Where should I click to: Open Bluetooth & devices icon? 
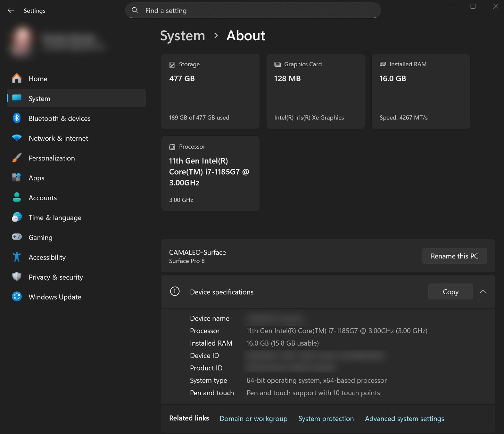click(17, 118)
